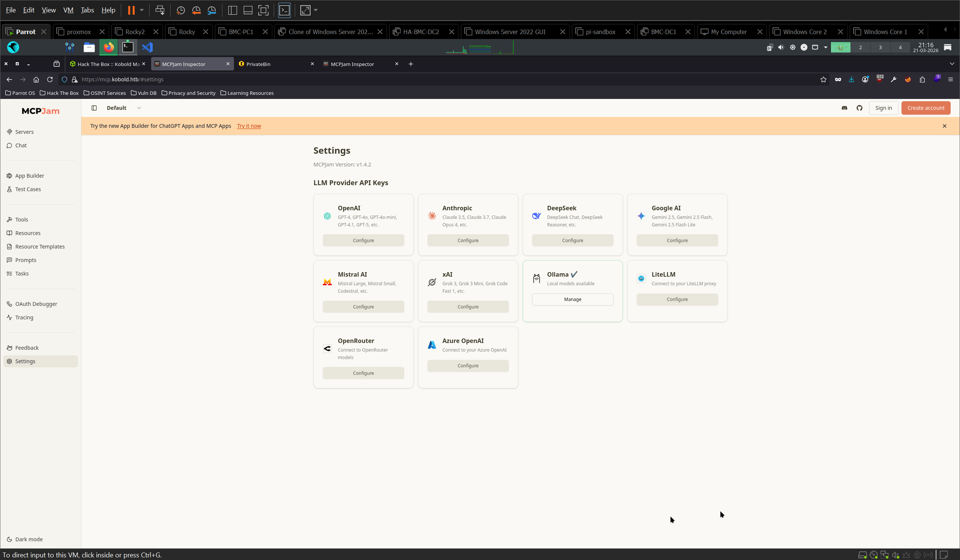Configure Mistral AI
The image size is (960, 560).
tap(363, 307)
